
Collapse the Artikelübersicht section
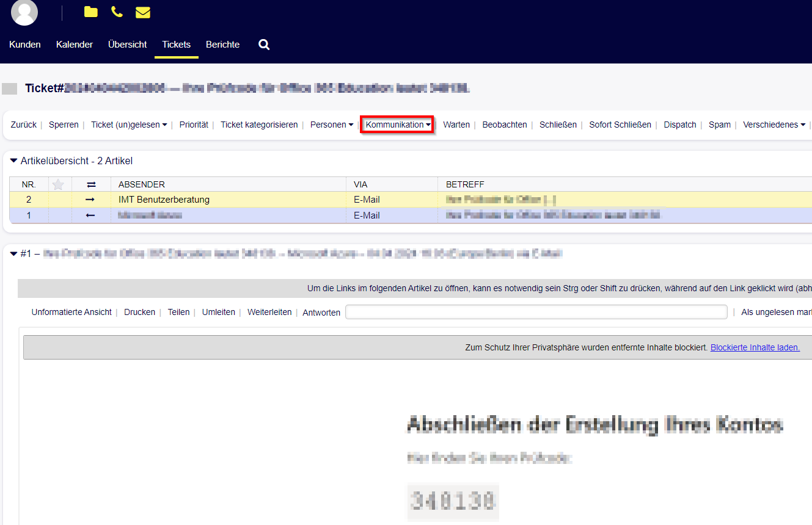tap(14, 161)
